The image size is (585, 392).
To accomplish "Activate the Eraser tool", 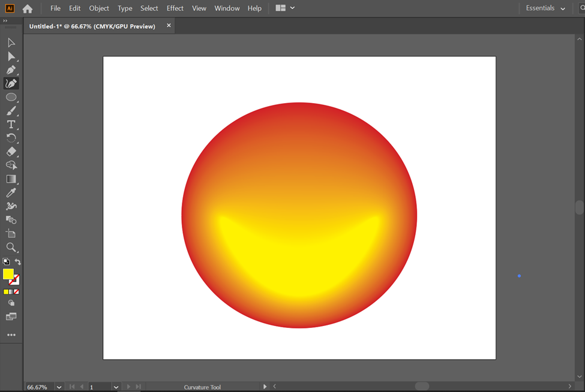I will pyautogui.click(x=11, y=152).
